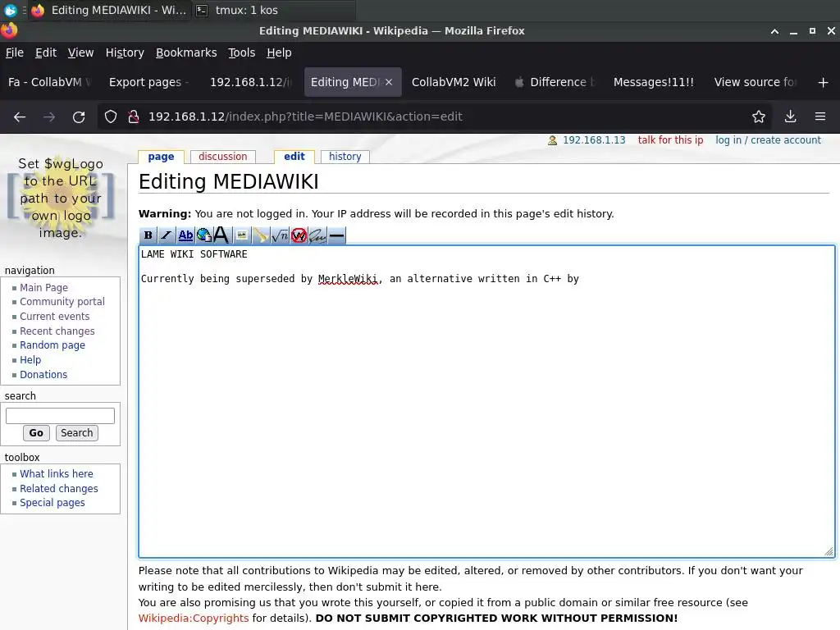Open Special pages link

click(52, 503)
